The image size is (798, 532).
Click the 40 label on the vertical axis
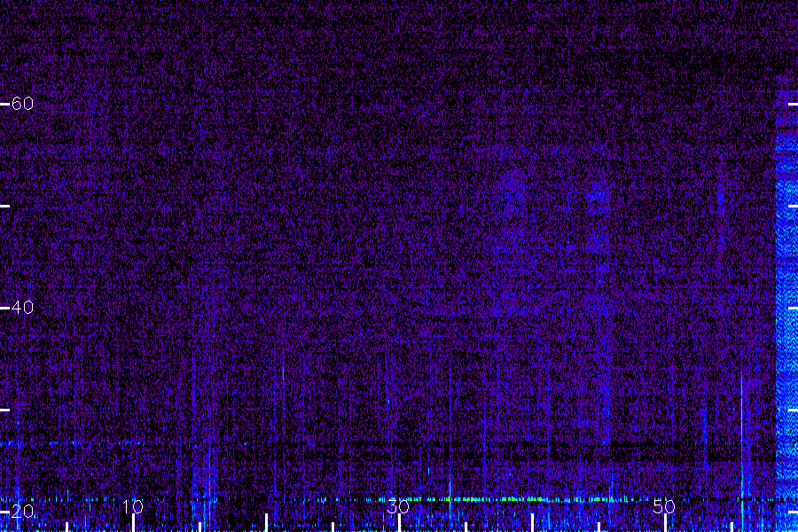pyautogui.click(x=22, y=308)
